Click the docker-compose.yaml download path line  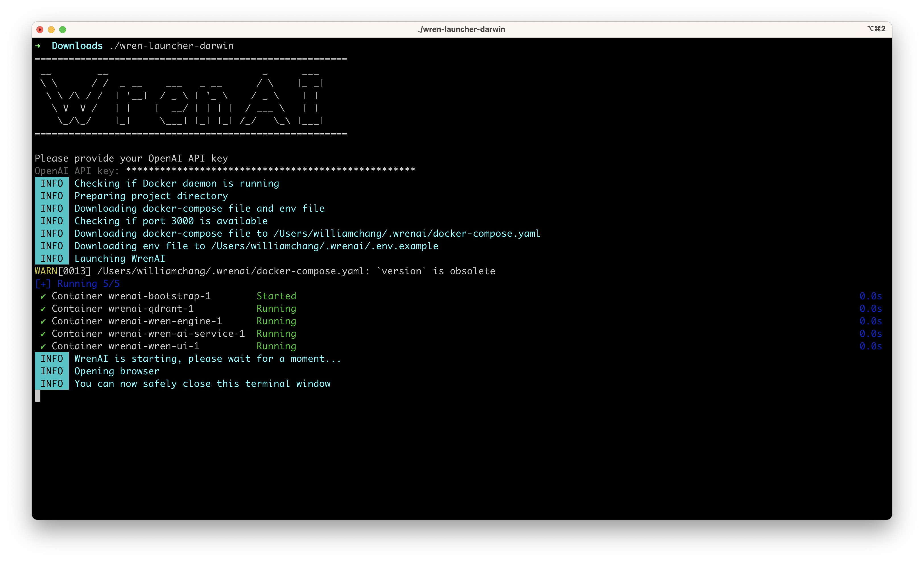[x=307, y=234]
